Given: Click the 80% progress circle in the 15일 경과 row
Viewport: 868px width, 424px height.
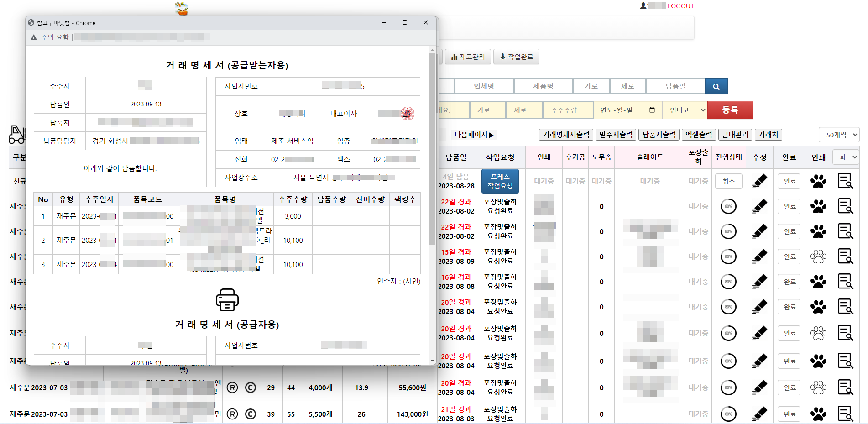Looking at the screenshot, I should tap(728, 256).
